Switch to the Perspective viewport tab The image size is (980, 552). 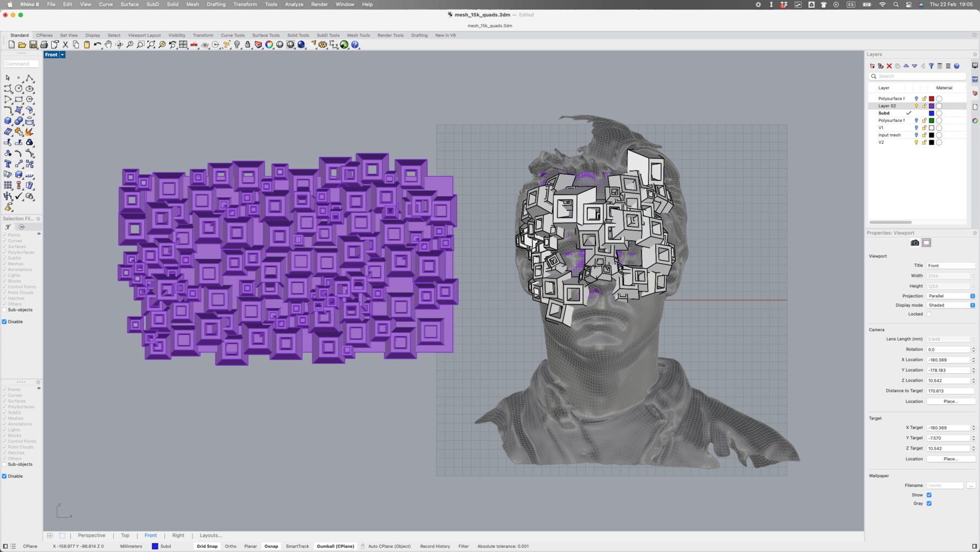[91, 535]
